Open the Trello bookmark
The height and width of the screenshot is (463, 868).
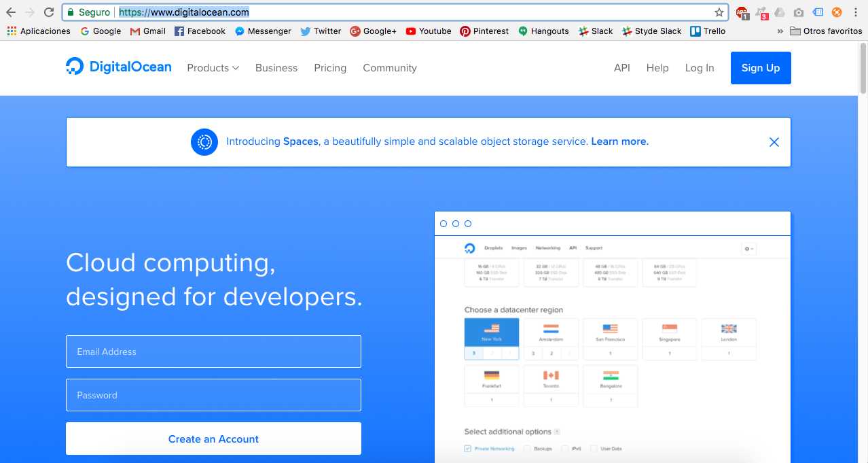click(708, 31)
